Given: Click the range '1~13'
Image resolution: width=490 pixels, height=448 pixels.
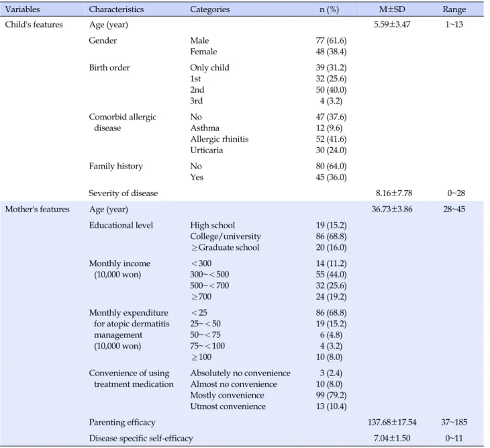Looking at the screenshot, I should tap(454, 24).
